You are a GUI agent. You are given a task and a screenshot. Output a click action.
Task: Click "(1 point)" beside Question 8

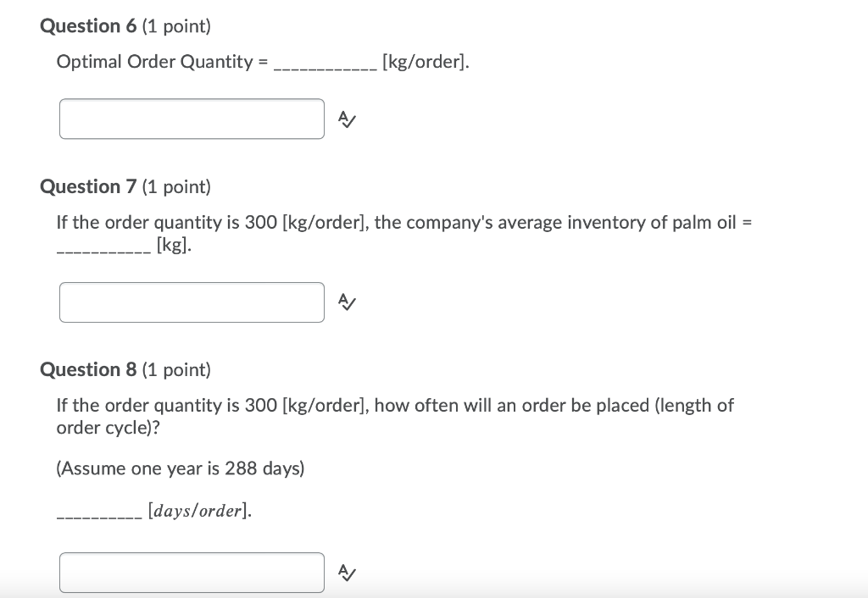pos(176,369)
